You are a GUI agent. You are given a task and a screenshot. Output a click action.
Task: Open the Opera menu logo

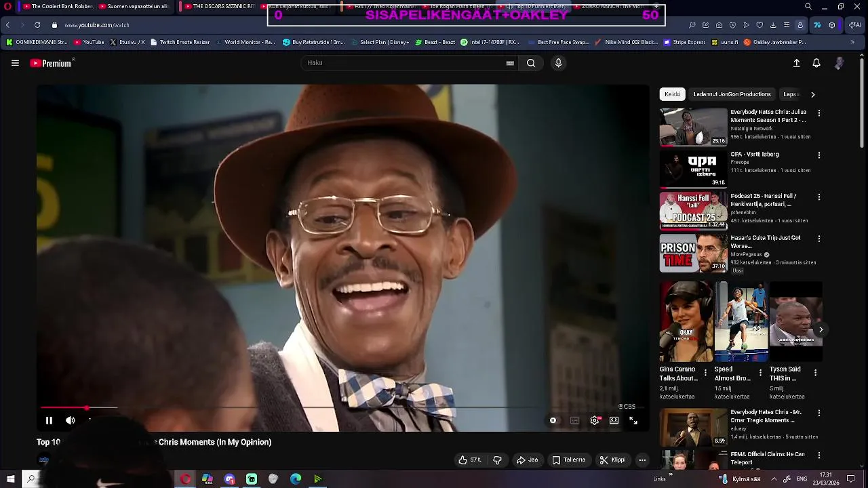tap(7, 7)
